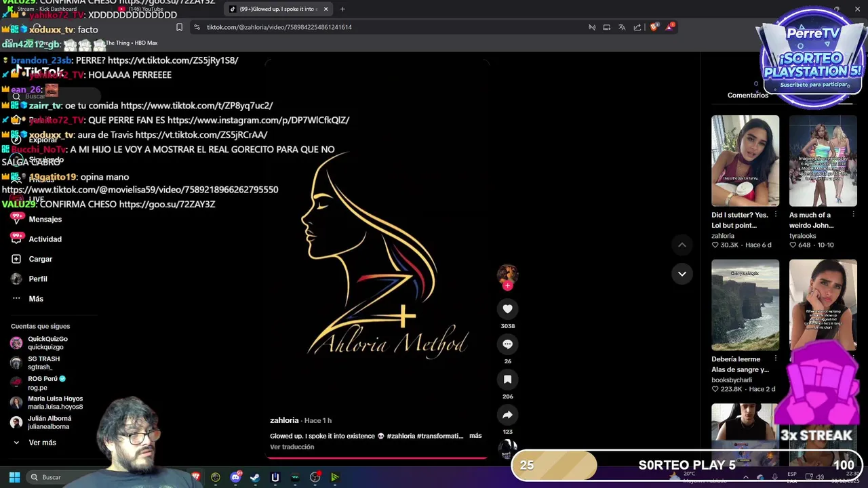Save video with the bookmark icon
This screenshot has width=868, height=488.
click(507, 380)
